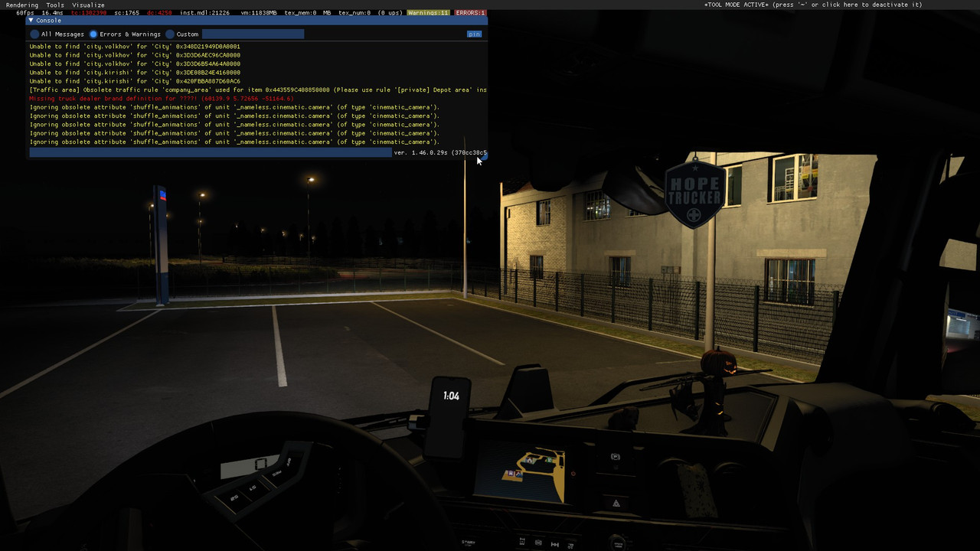This screenshot has height=551, width=980.
Task: Select the Errors & Warnings filter
Action: click(93, 34)
